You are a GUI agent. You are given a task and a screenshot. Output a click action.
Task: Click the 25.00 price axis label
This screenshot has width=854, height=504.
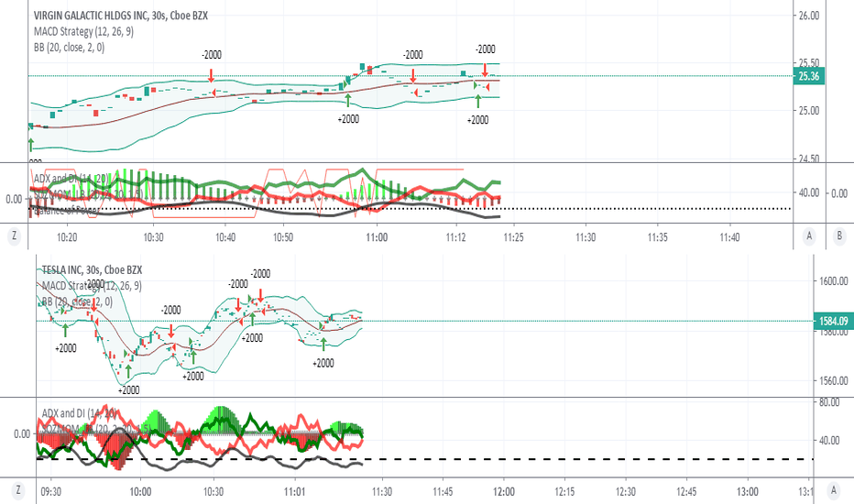809,111
